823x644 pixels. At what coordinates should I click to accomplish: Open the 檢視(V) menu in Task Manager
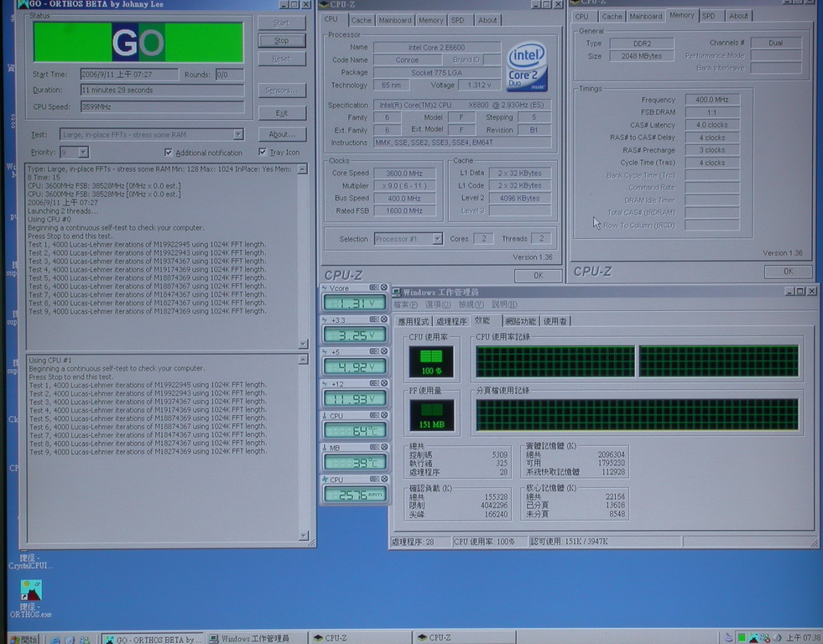[x=471, y=304]
